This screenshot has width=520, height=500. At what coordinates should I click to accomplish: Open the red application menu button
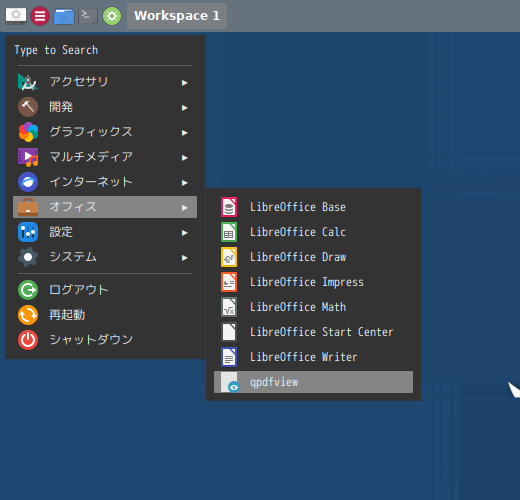coord(40,16)
